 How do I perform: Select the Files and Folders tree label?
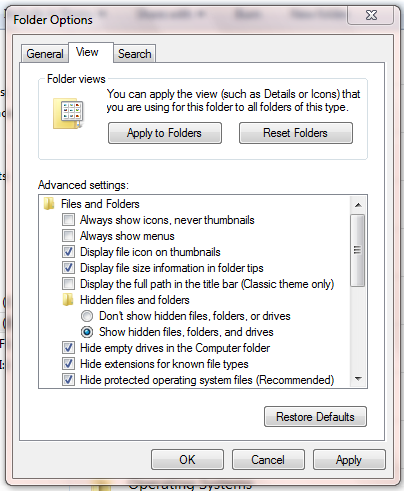coord(100,204)
